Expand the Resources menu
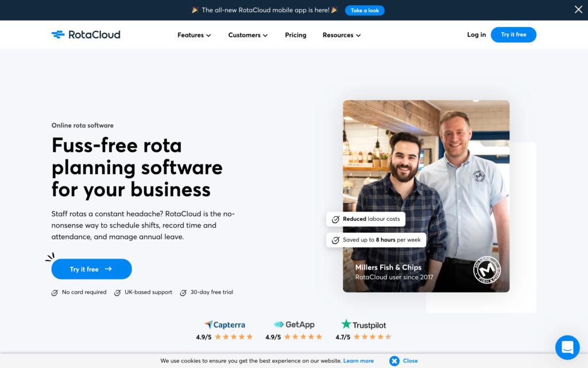Viewport: 588px width, 368px height. point(342,35)
